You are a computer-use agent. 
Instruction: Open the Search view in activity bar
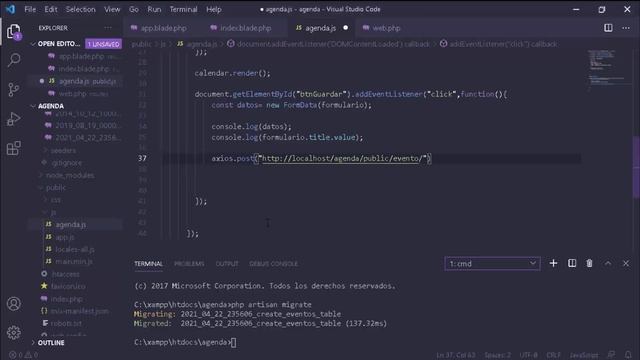click(13, 60)
